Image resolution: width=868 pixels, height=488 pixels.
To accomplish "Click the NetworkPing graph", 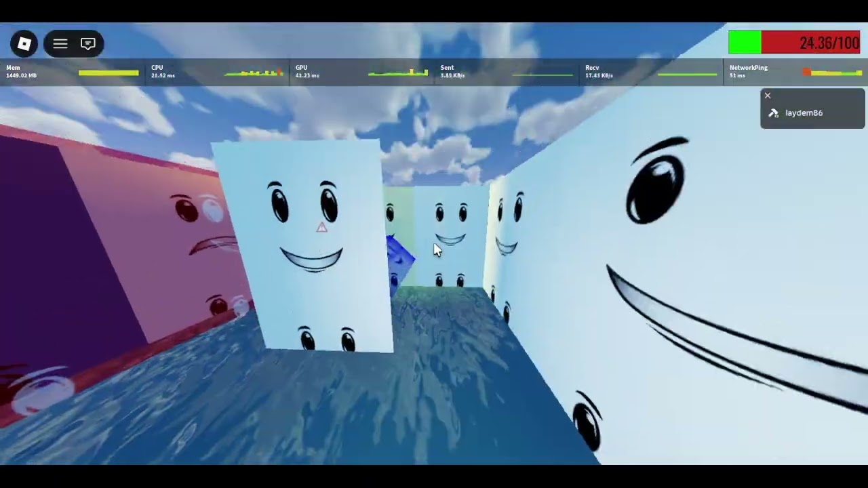I will pos(832,72).
